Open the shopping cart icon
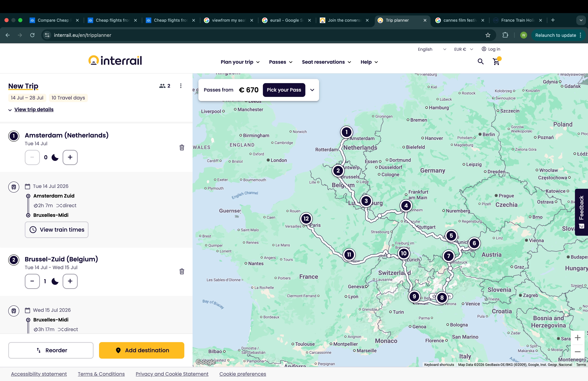This screenshot has height=381, width=588. (x=496, y=62)
